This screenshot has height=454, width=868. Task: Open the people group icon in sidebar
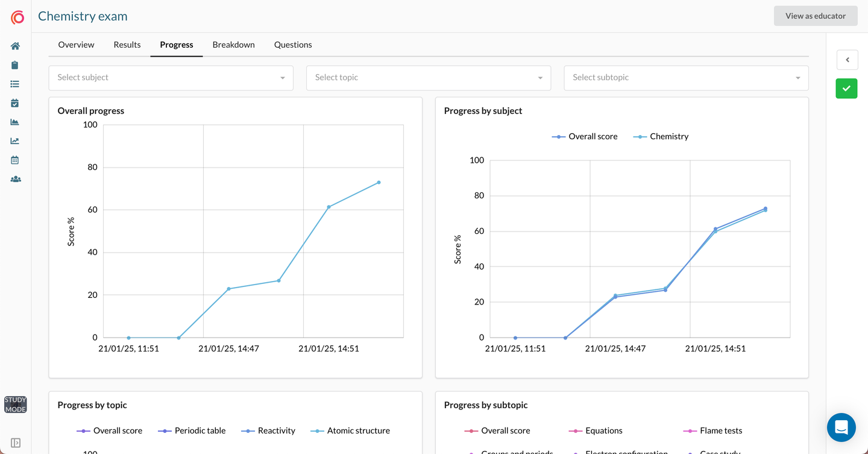point(15,179)
